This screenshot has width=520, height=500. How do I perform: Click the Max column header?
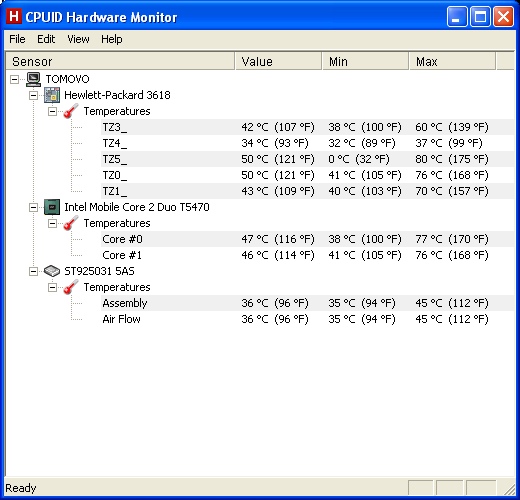click(453, 61)
